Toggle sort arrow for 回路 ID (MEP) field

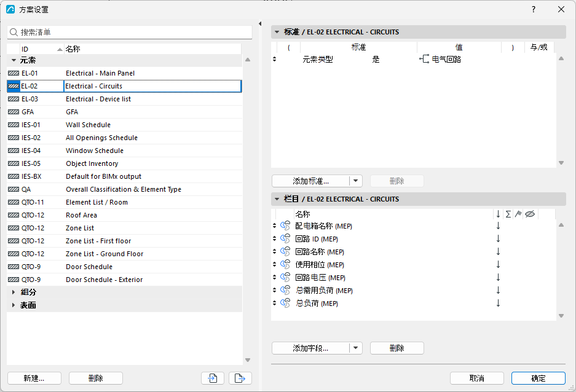pos(498,238)
